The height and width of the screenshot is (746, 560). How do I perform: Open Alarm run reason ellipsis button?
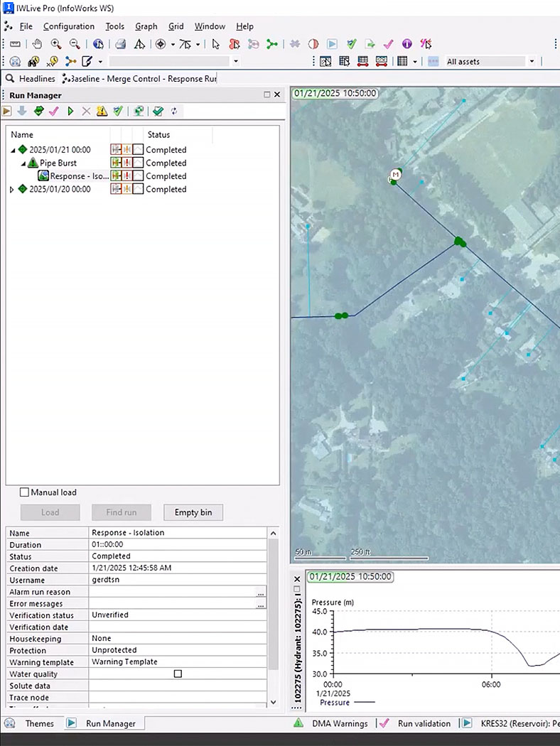(261, 593)
